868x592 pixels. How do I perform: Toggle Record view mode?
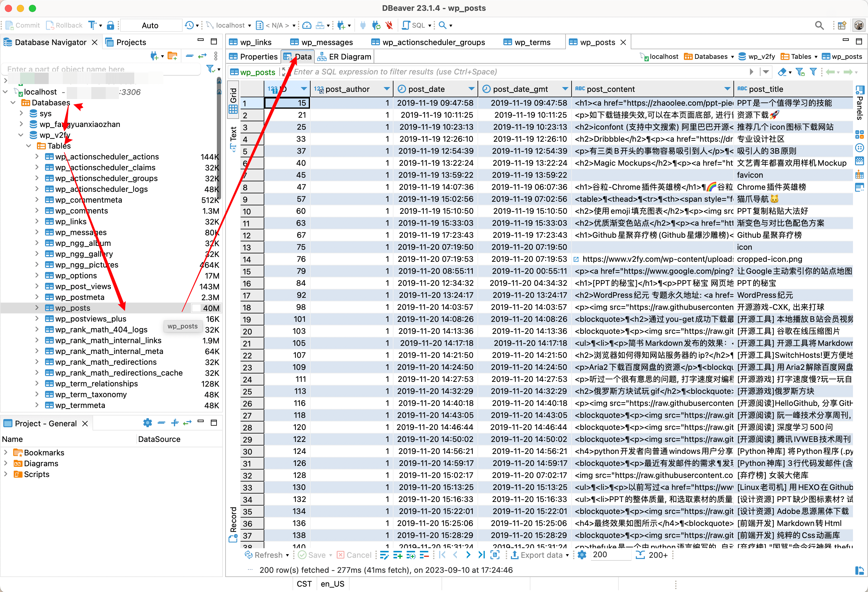click(233, 524)
